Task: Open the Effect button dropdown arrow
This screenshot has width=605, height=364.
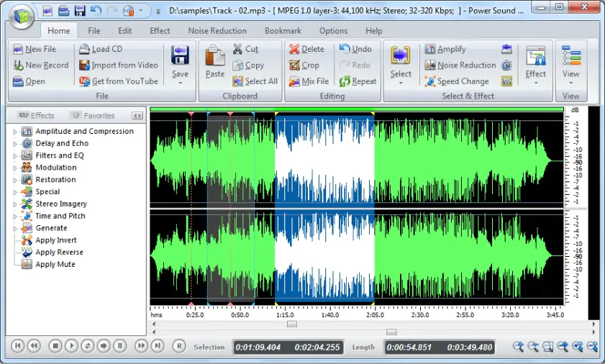Action: coord(535,83)
